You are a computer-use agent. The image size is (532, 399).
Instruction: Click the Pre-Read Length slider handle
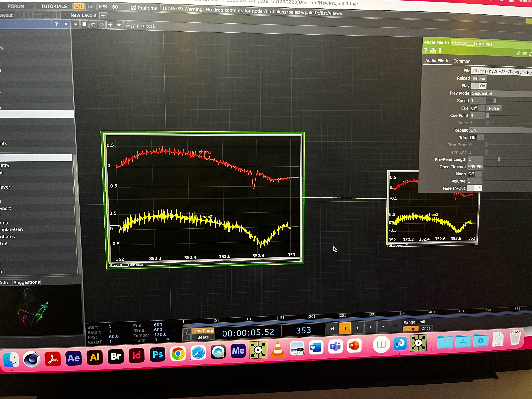click(x=499, y=159)
